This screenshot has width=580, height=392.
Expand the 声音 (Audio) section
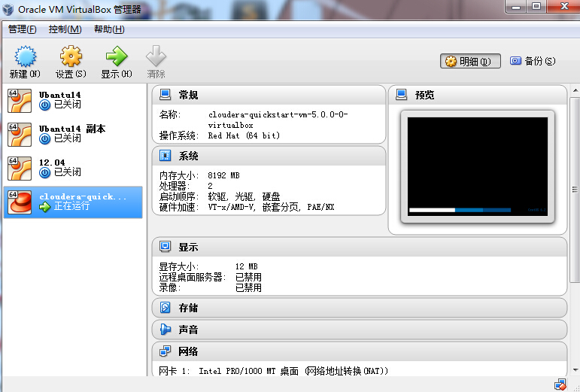(x=360, y=329)
